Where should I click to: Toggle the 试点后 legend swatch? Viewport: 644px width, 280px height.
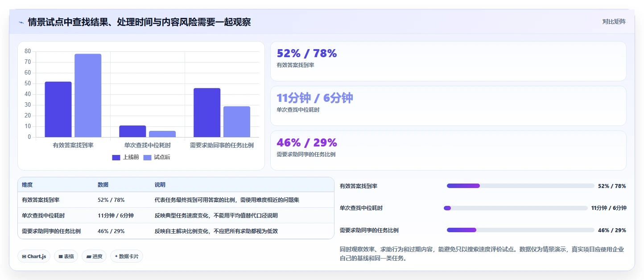[x=148, y=157]
